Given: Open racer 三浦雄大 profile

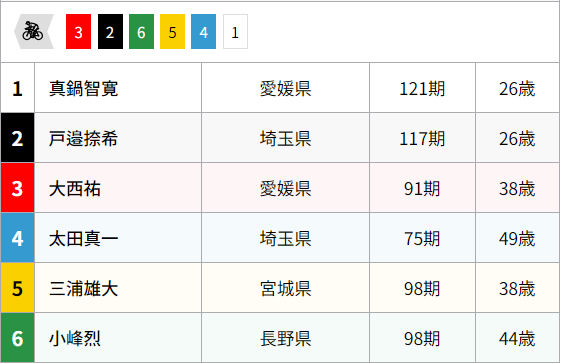Looking at the screenshot, I should point(83,288).
